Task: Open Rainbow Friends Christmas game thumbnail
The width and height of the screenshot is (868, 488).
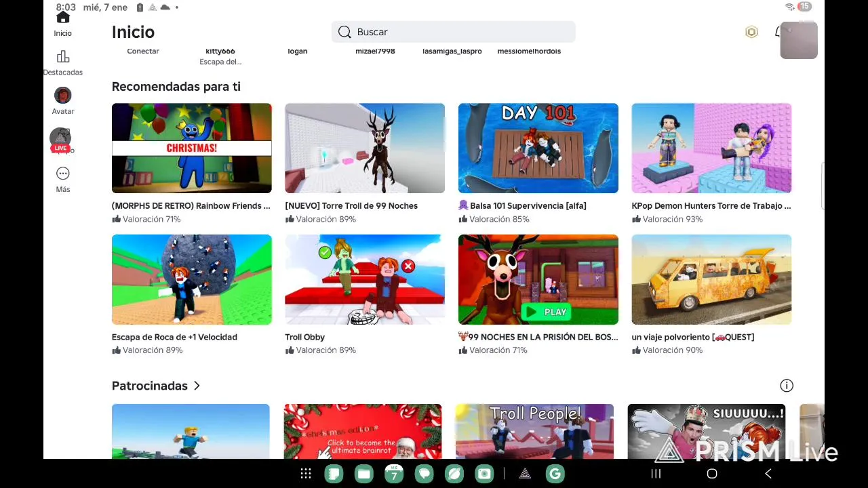Action: tap(192, 148)
